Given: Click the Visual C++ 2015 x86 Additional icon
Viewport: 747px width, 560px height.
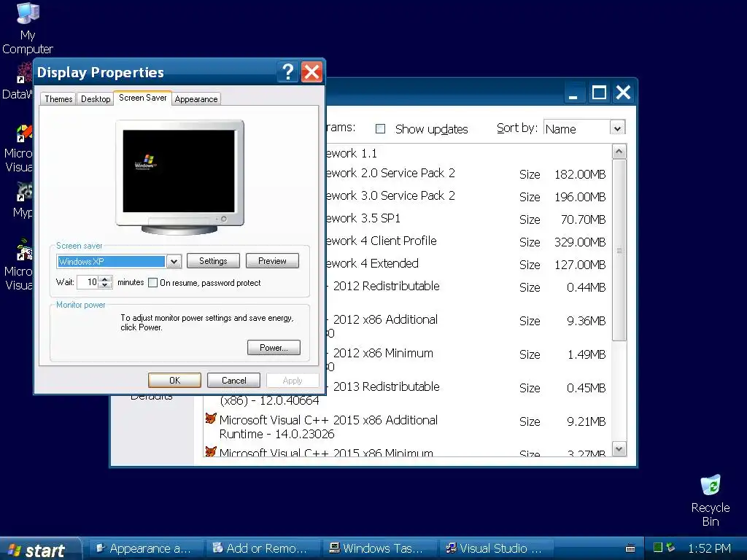Looking at the screenshot, I should 211,419.
